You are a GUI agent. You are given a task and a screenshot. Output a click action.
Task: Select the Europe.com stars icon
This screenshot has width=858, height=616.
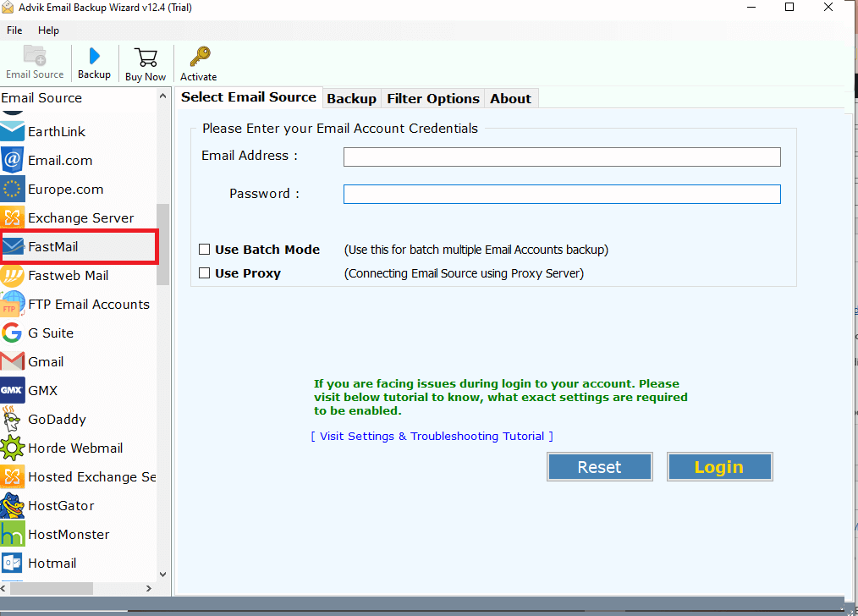[x=13, y=190]
